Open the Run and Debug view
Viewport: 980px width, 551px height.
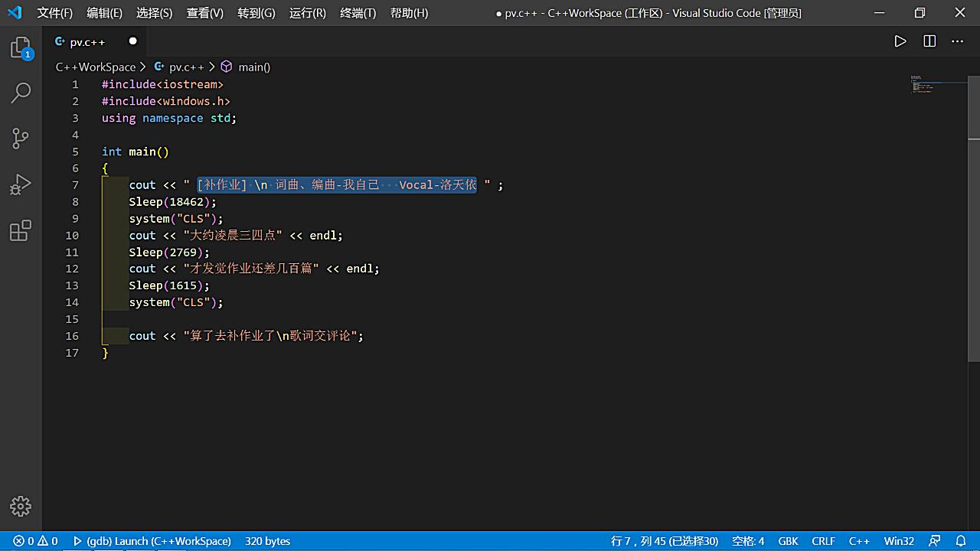[21, 184]
